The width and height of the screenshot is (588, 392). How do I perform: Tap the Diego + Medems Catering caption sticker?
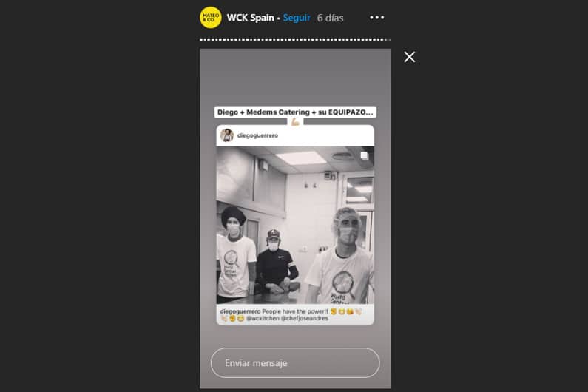click(295, 112)
